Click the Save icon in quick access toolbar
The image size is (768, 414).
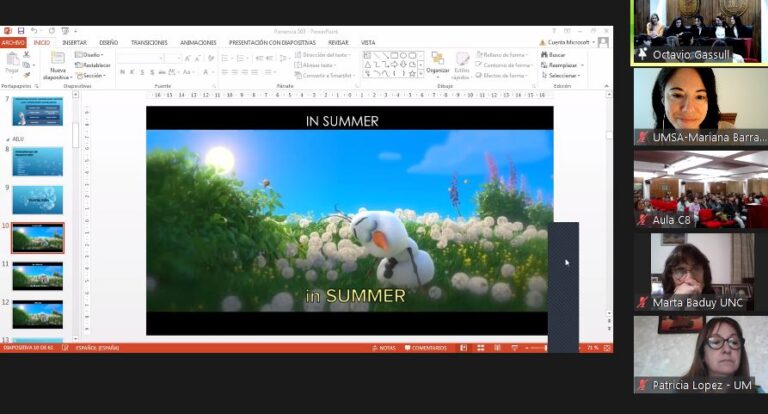click(x=21, y=31)
